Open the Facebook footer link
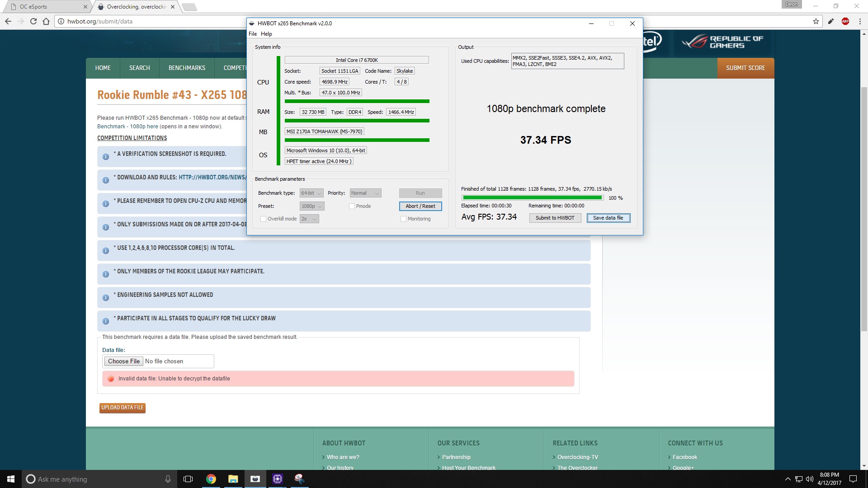Screen dimensions: 868x488 pos(684,457)
